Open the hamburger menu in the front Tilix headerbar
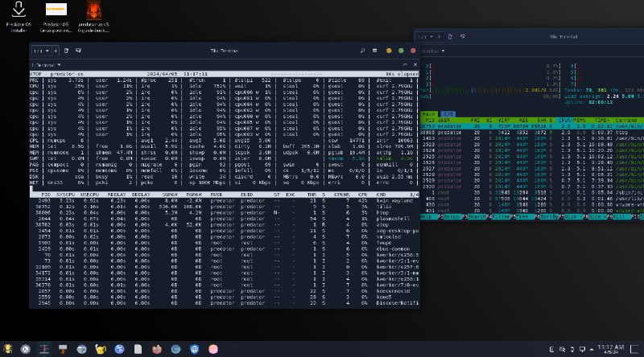Screen dimensions: 644x357 (374, 51)
